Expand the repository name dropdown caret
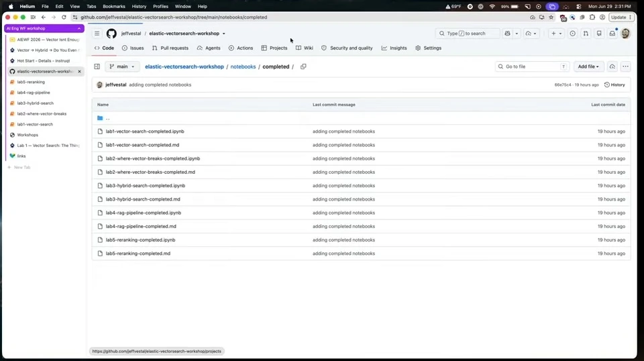 click(224, 34)
